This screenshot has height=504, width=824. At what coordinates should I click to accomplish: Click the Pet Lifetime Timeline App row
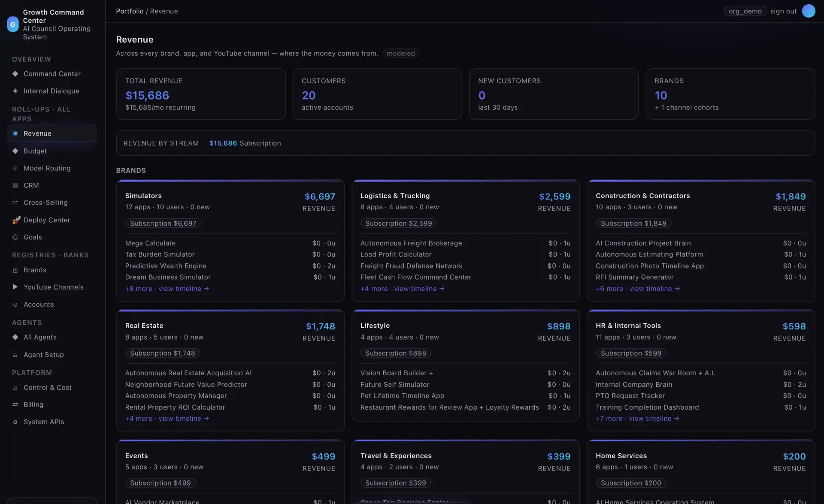[465, 396]
